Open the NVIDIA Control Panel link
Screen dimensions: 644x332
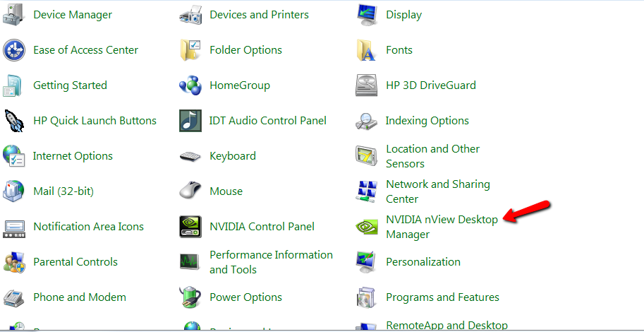pyautogui.click(x=262, y=227)
